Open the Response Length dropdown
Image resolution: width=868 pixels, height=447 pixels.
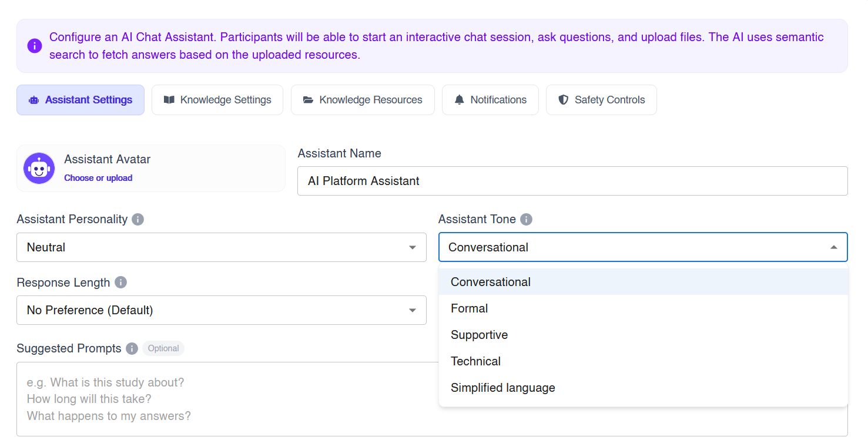pyautogui.click(x=222, y=310)
